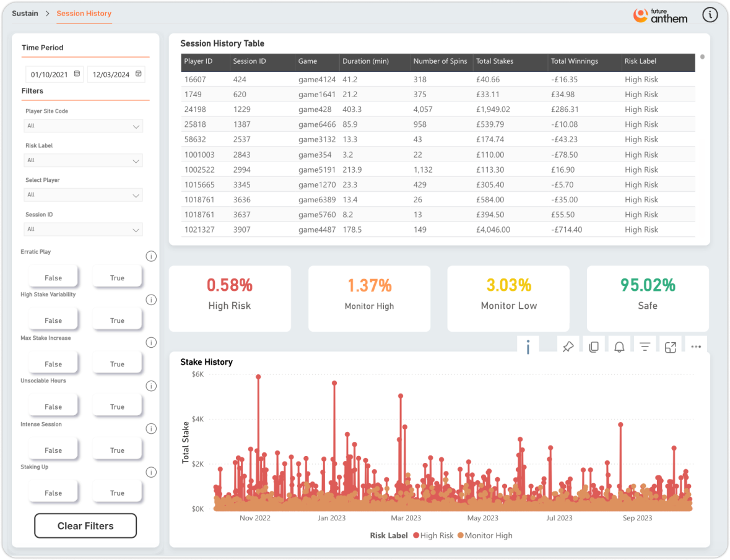Image resolution: width=730 pixels, height=560 pixels.
Task: Click the Clear Filters button
Action: [85, 525]
